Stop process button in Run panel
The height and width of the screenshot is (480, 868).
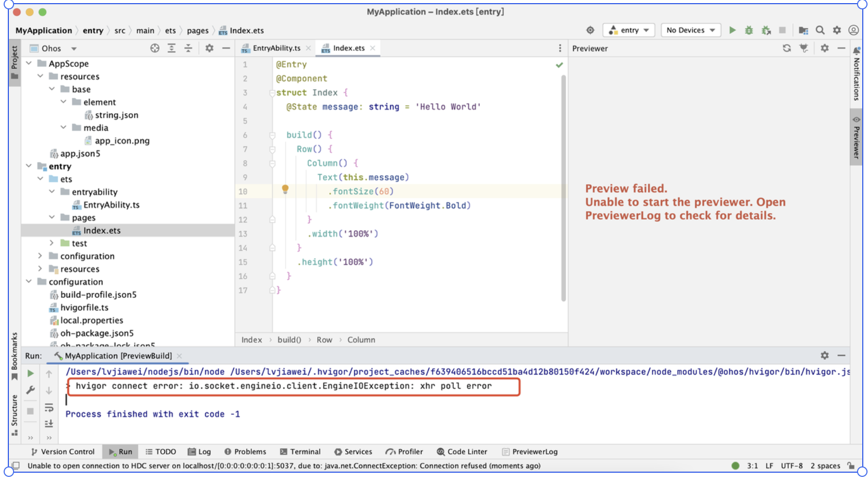coord(31,411)
